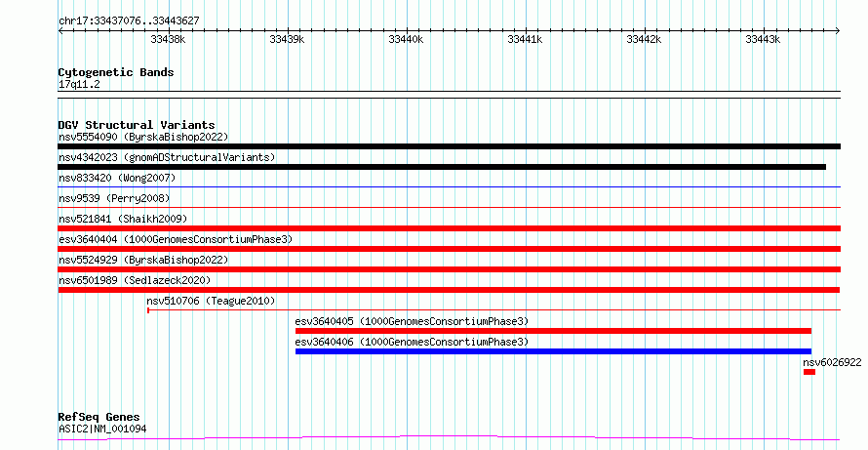Select the small red nsv6026922 variant block

coord(809,372)
